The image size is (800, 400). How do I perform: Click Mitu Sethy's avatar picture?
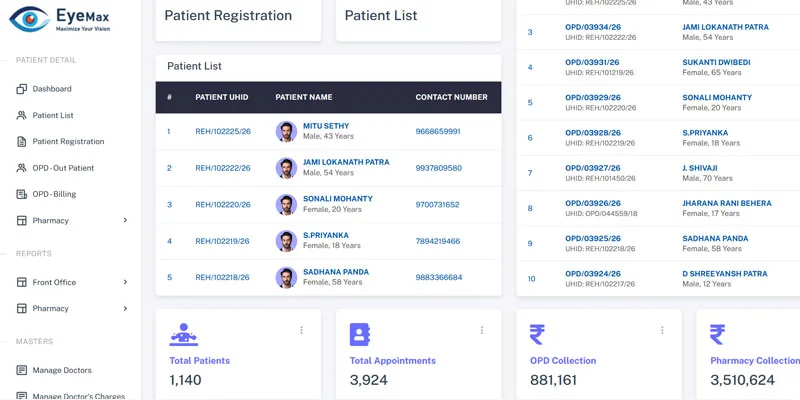(286, 132)
